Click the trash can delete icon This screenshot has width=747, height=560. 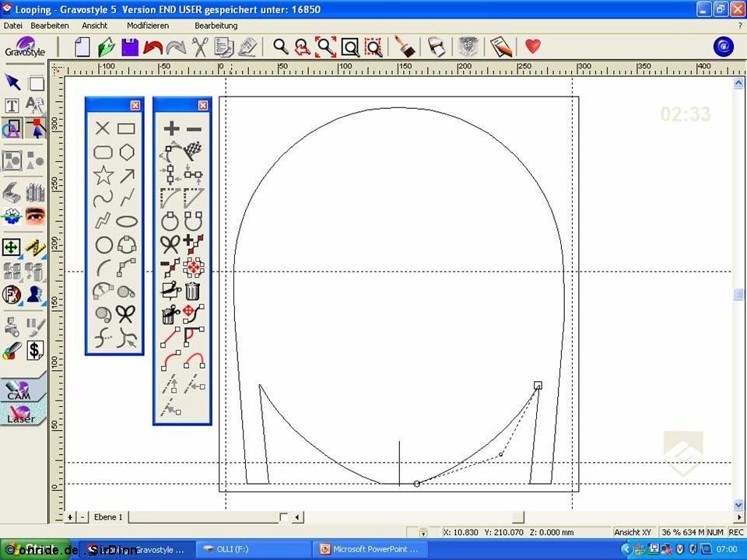coord(192,291)
